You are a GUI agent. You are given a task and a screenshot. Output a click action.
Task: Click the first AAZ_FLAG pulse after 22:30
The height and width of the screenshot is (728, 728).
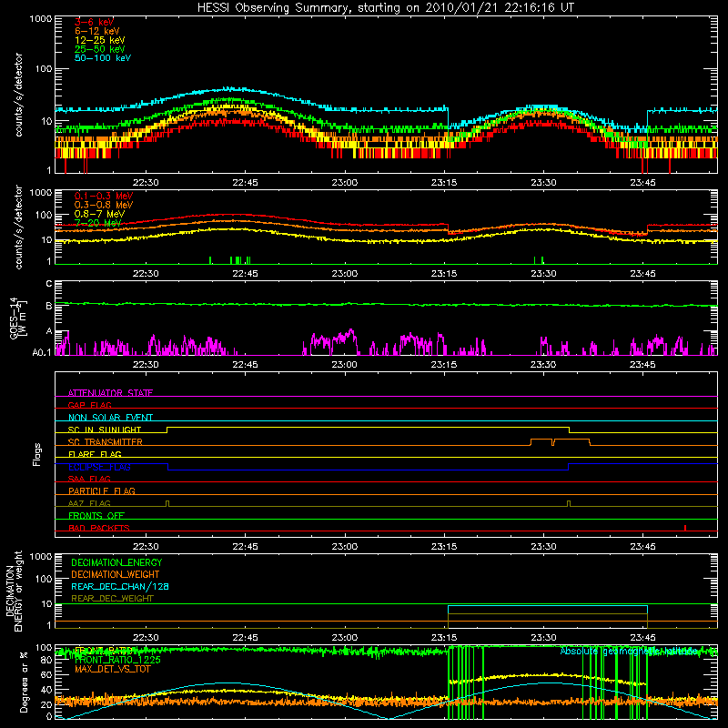(167, 503)
